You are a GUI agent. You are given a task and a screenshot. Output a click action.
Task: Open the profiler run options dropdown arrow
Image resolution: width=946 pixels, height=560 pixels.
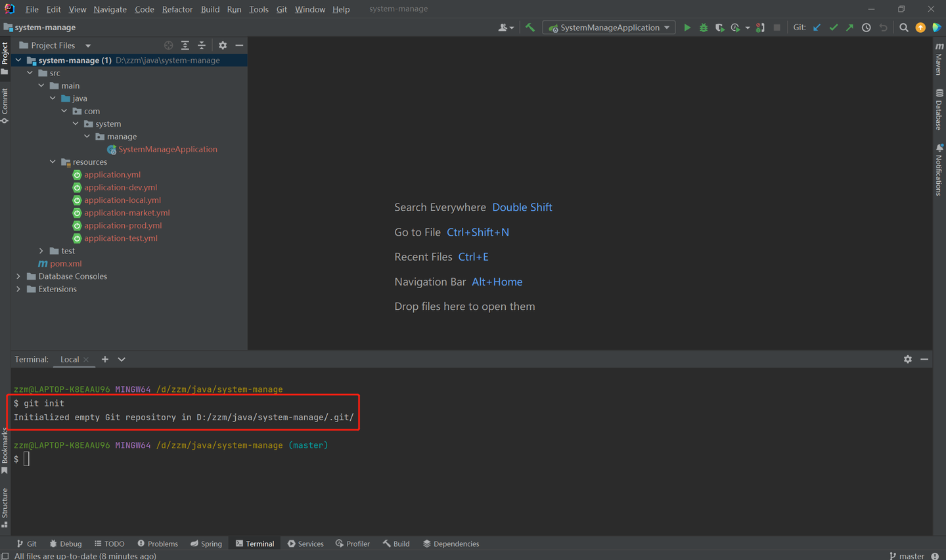748,28
